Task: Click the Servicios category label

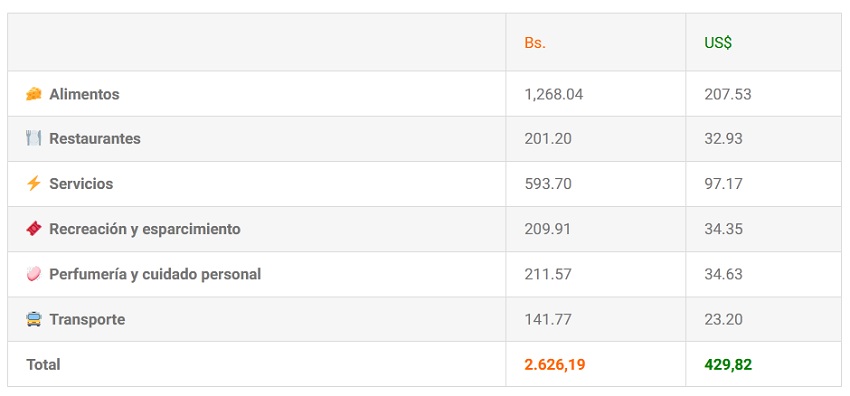Action: pos(81,184)
